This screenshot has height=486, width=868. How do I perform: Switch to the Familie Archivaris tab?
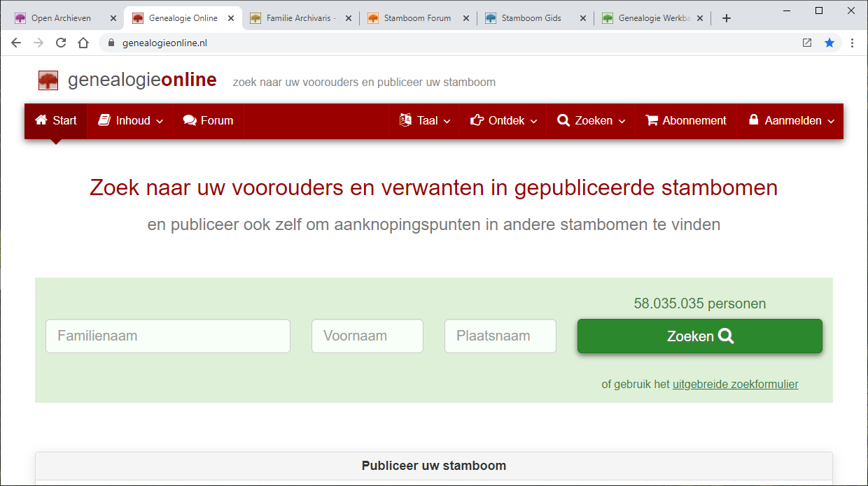click(x=301, y=18)
